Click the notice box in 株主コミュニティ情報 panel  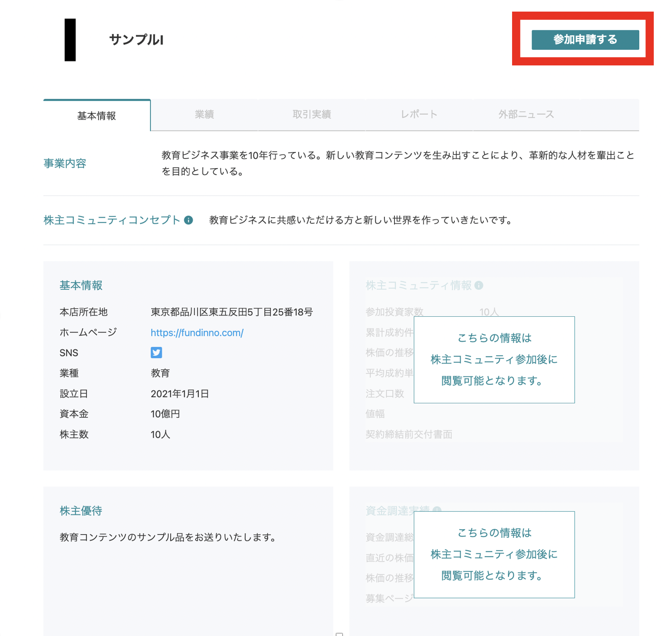494,360
